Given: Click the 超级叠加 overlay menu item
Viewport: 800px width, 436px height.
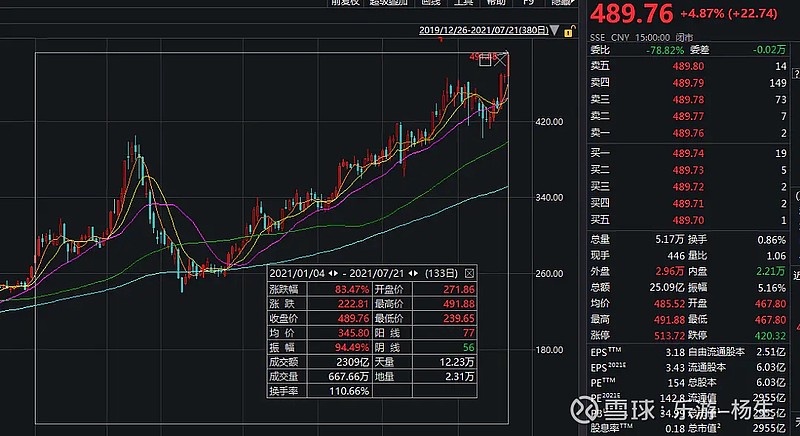Looking at the screenshot, I should [389, 3].
